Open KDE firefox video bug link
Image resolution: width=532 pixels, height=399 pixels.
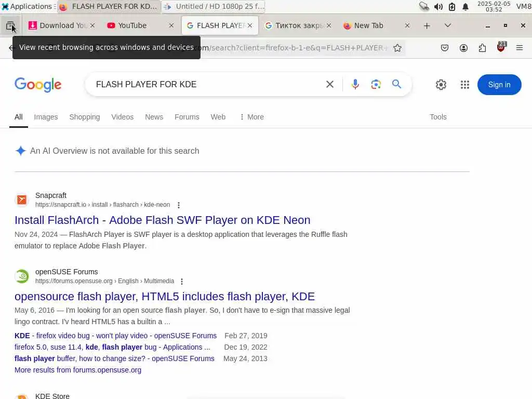click(x=115, y=336)
